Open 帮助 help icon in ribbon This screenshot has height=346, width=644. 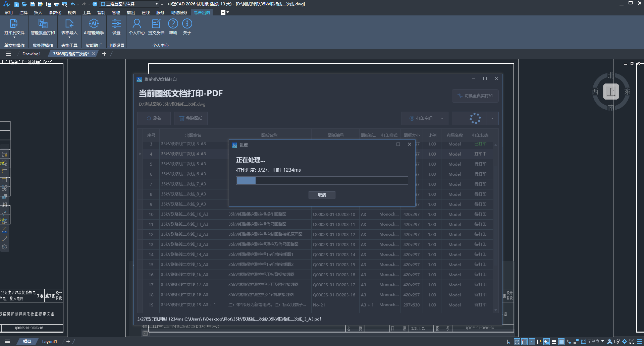[x=173, y=24]
